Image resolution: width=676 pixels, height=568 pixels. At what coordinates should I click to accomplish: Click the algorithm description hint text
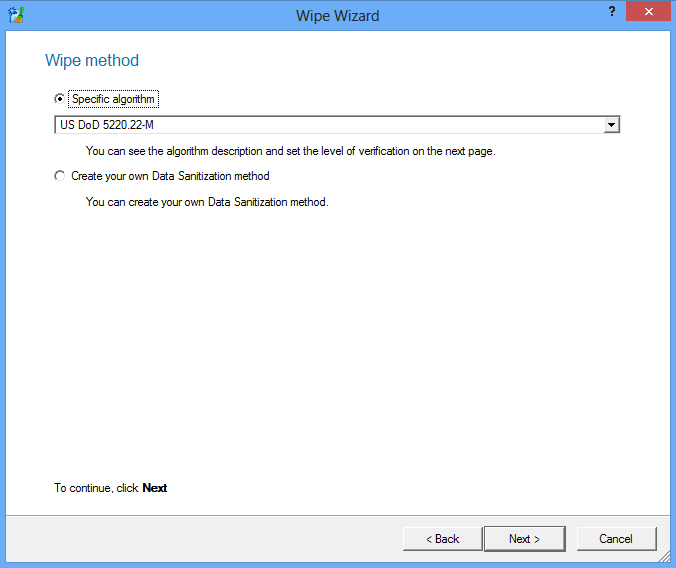point(290,152)
